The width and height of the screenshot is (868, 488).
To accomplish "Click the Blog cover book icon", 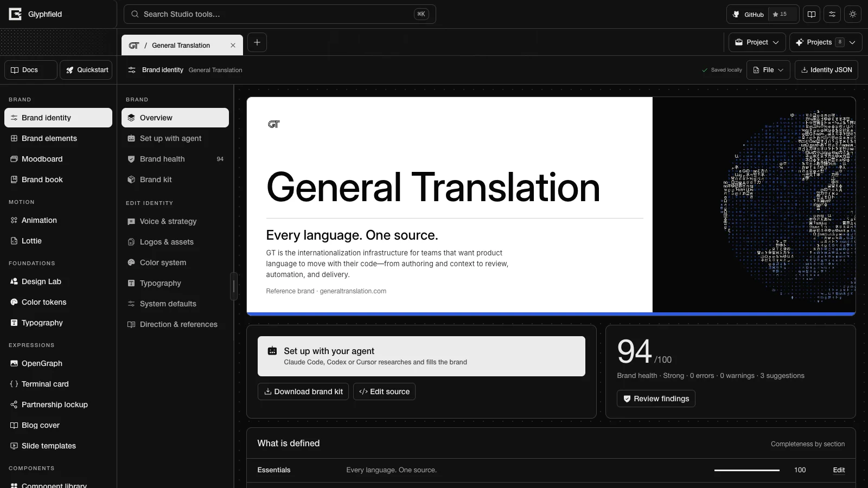I will click(x=14, y=425).
